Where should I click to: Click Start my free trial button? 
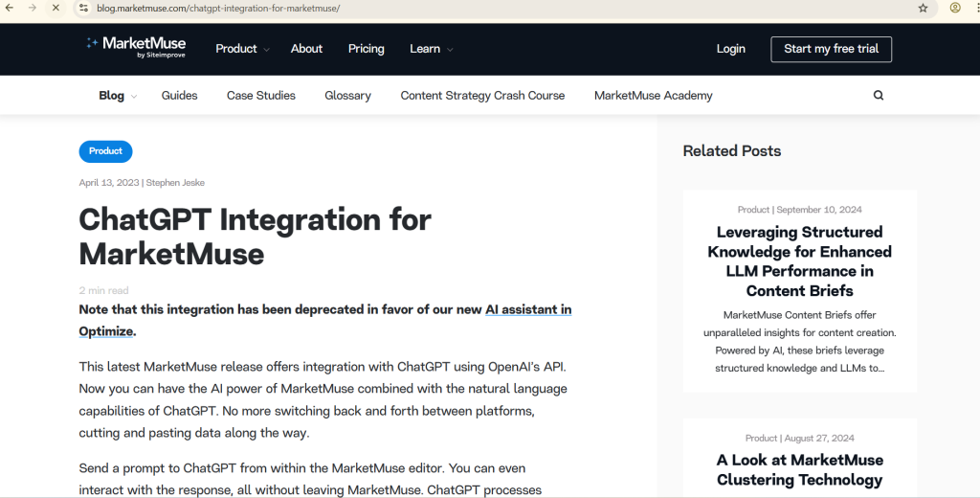pyautogui.click(x=831, y=49)
